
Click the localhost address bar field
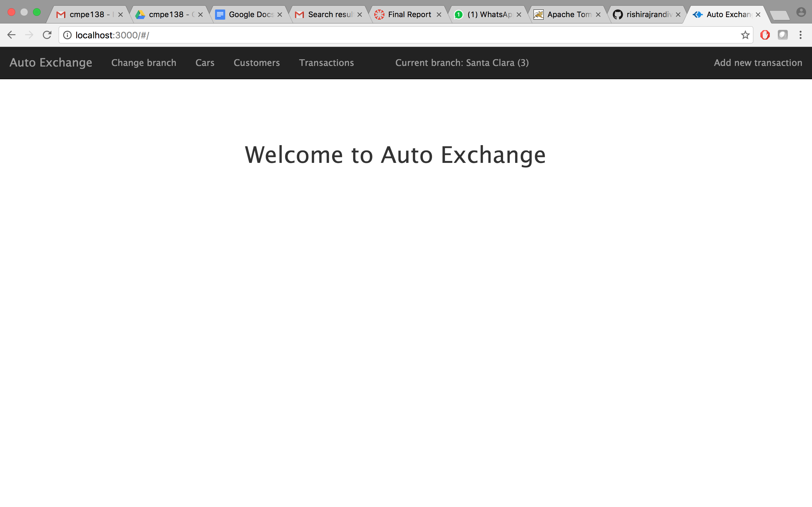403,35
